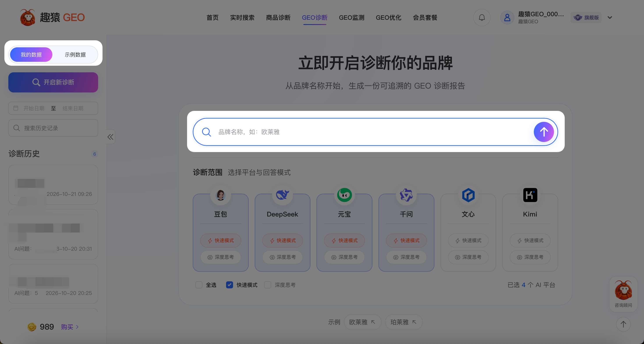Switch to 示例数据 tab
This screenshot has height=344, width=644.
pyautogui.click(x=75, y=55)
